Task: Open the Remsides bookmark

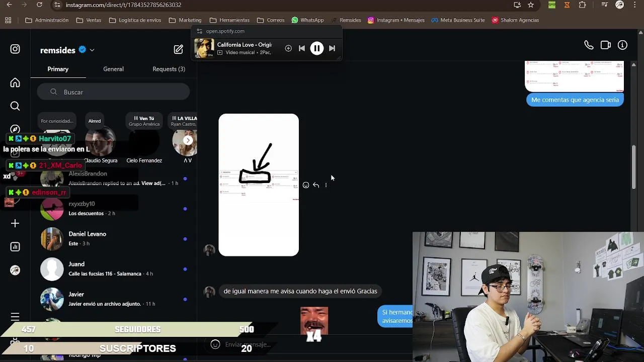Action: pyautogui.click(x=346, y=20)
